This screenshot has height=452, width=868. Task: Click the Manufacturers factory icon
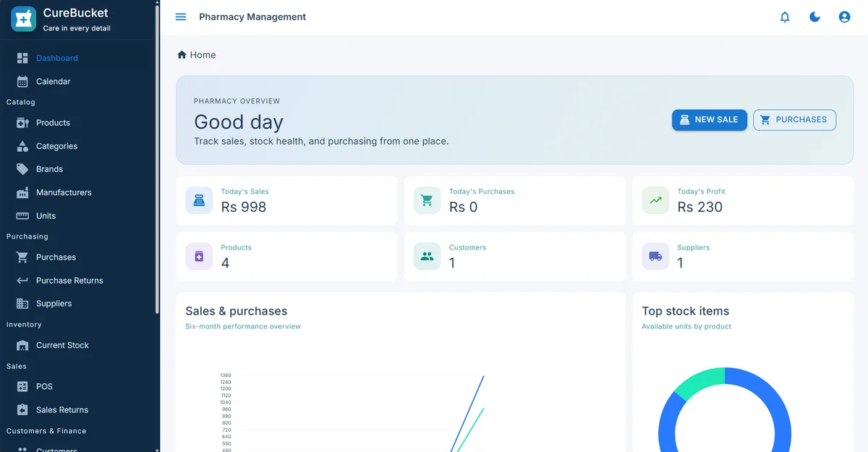[x=22, y=192]
